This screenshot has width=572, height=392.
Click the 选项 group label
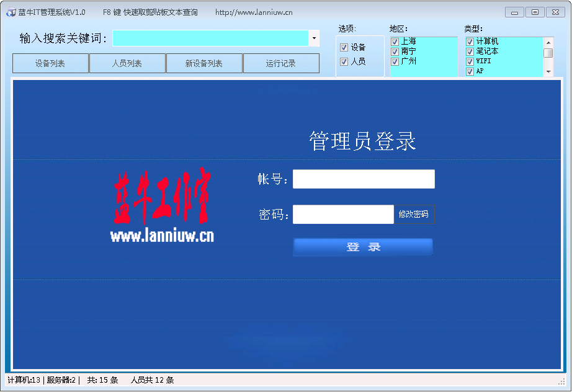coord(347,29)
